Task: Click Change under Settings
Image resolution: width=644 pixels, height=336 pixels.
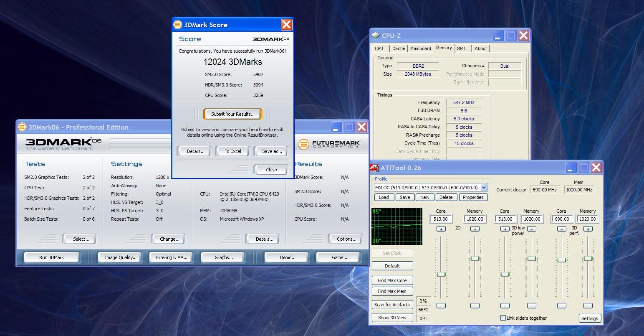Action: 169,239
